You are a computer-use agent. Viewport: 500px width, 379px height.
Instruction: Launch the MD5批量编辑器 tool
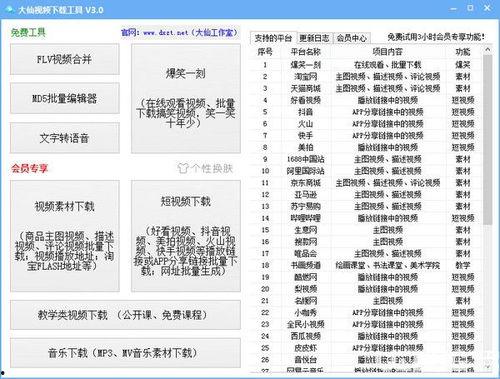(x=65, y=99)
